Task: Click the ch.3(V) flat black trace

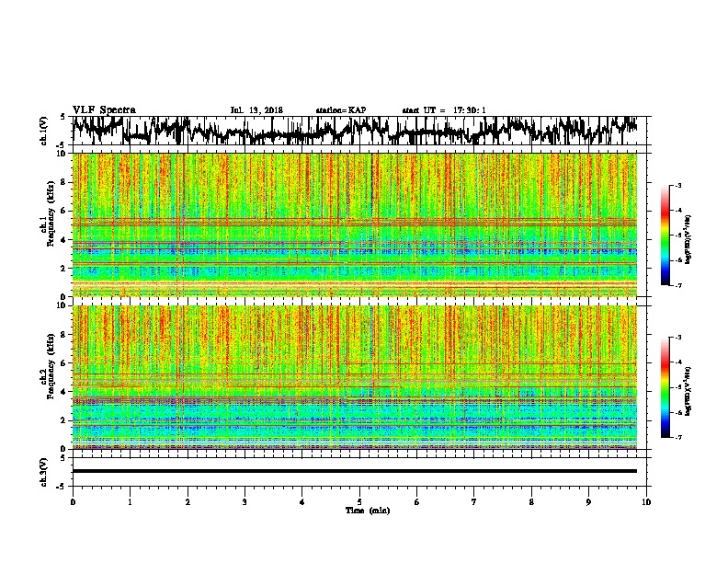Action: click(355, 471)
